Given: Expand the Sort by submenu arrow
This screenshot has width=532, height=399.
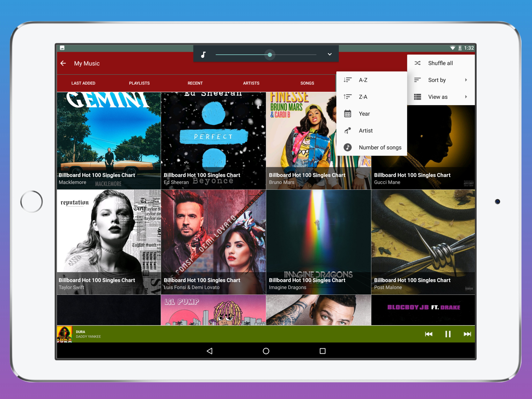Looking at the screenshot, I should [x=466, y=80].
